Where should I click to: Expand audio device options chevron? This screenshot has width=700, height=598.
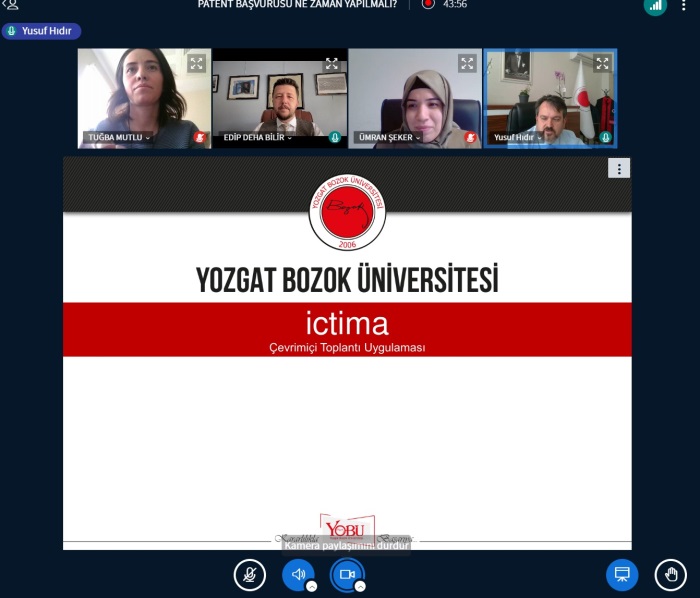(x=312, y=586)
